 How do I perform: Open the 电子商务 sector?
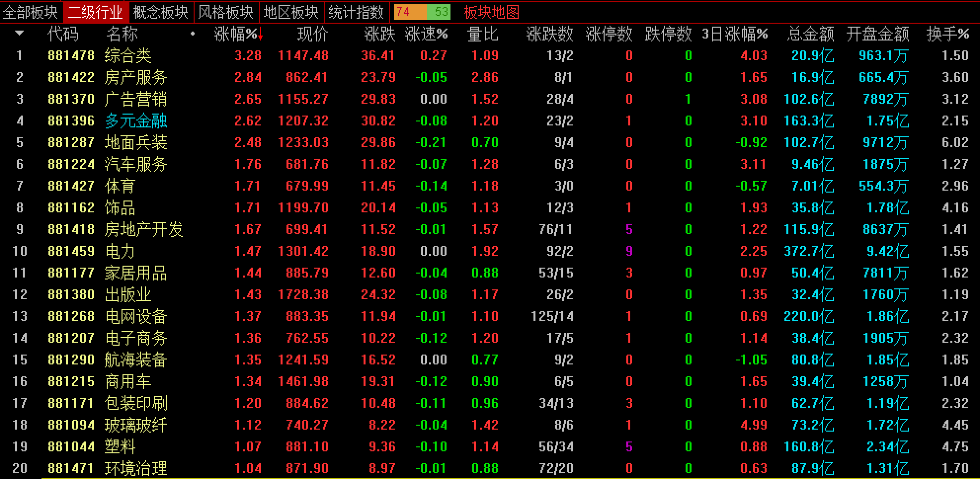click(136, 338)
